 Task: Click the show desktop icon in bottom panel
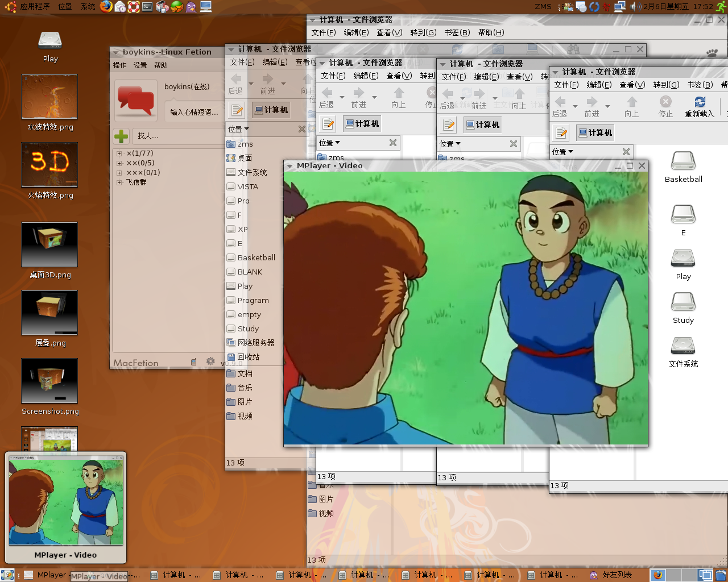[x=7, y=575]
